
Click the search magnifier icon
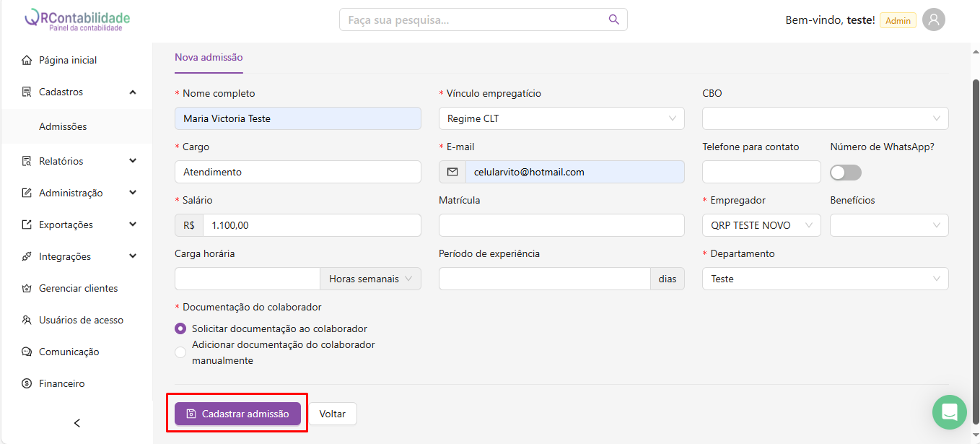614,19
